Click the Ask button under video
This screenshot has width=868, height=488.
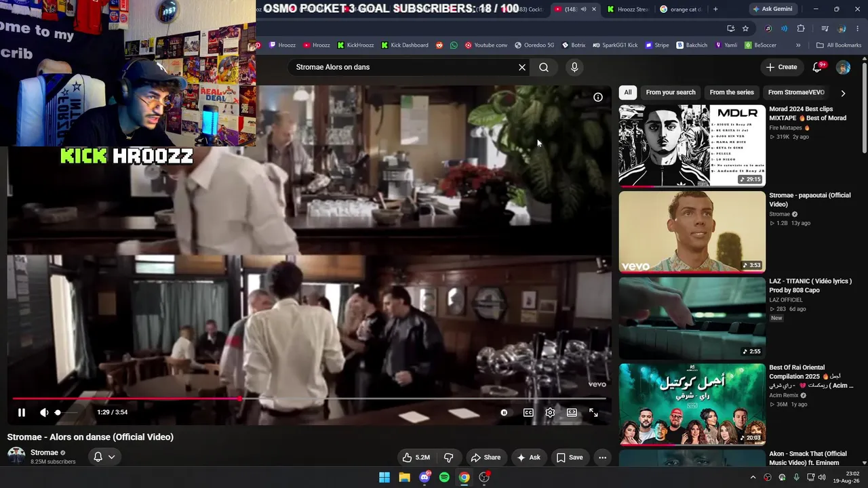coord(528,457)
